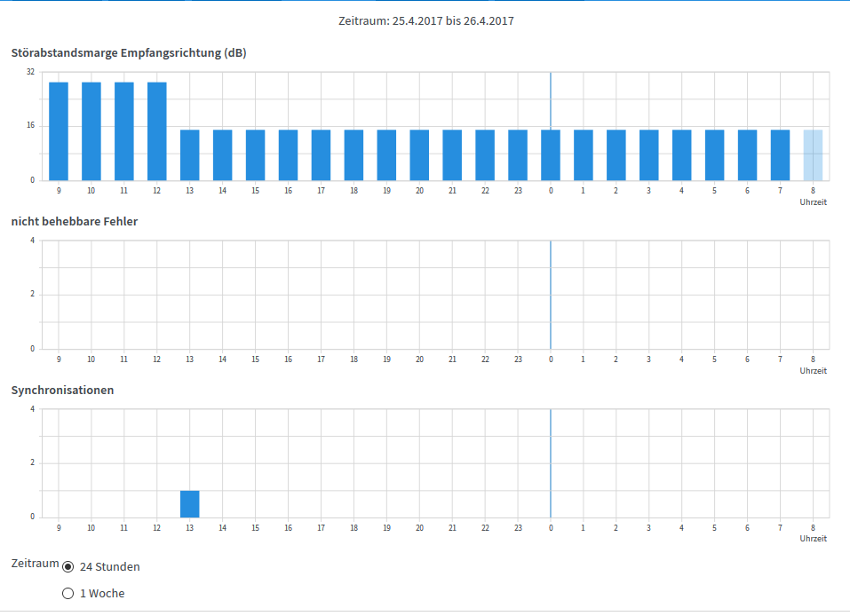This screenshot has height=616, width=850.
Task: Click the Synchronisationen chart heading
Action: pyautogui.click(x=62, y=391)
